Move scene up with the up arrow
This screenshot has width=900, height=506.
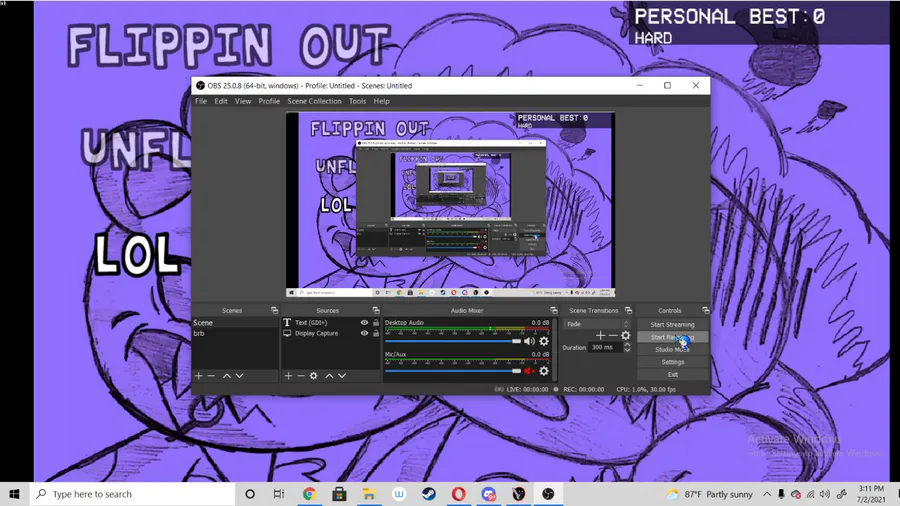pyautogui.click(x=227, y=376)
